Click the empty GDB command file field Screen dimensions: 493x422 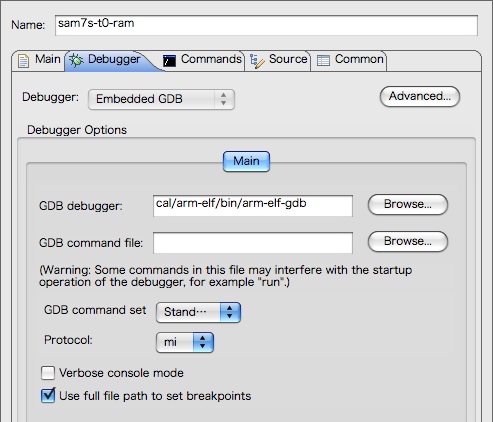(253, 243)
